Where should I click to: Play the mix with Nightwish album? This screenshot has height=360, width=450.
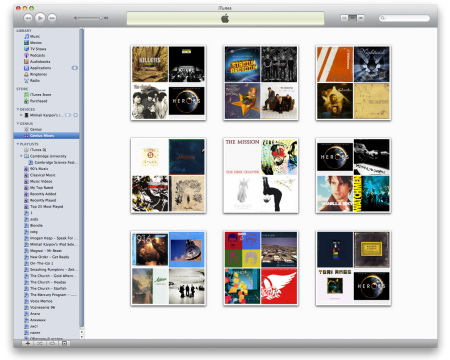coord(353,83)
